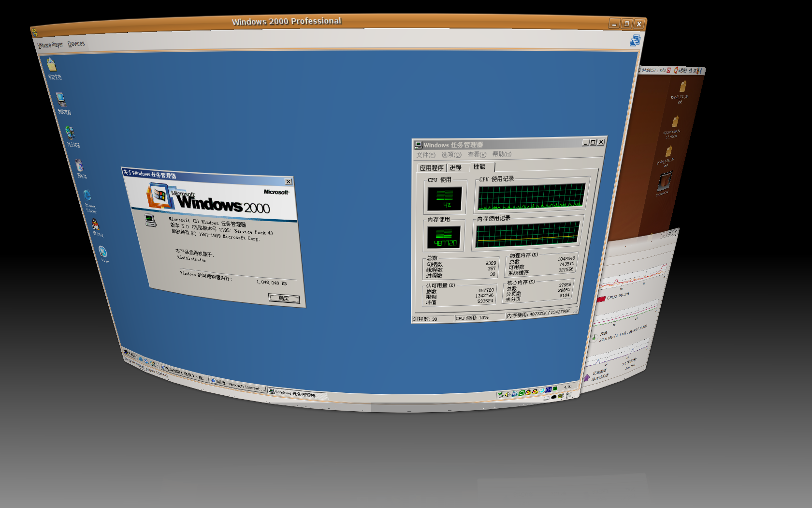
Task: Open the My Computer desktop icon
Action: 61,99
